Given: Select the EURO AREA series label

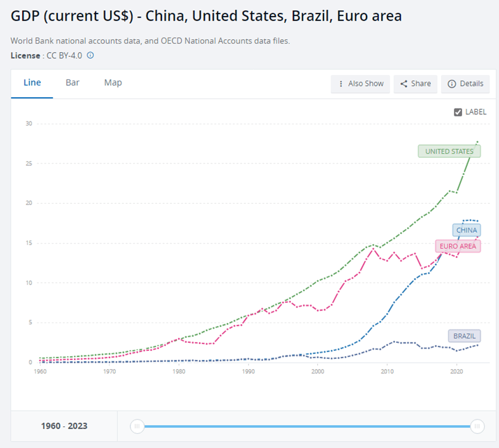Looking at the screenshot, I should point(458,246).
